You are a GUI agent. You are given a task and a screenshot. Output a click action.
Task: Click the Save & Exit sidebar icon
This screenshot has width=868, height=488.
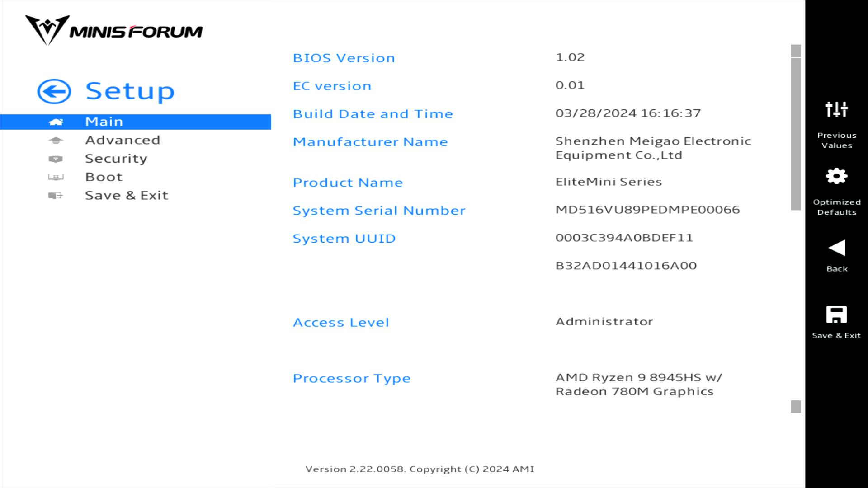point(56,196)
